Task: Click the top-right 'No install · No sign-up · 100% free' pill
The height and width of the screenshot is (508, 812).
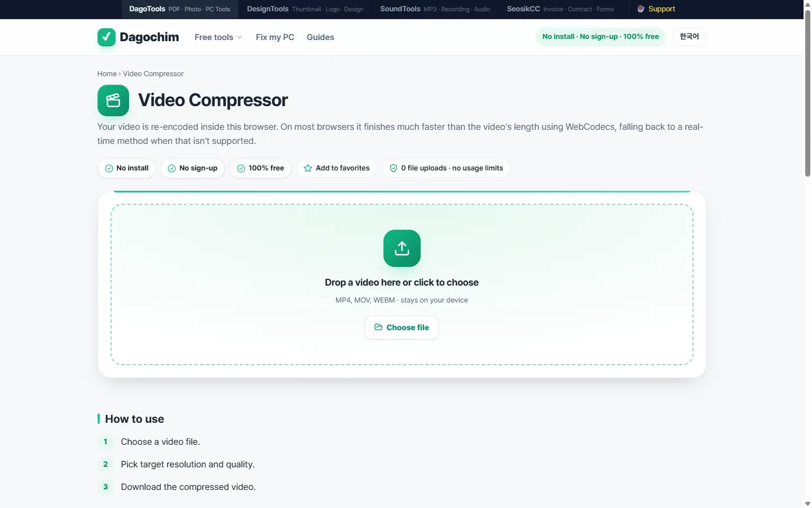Action: click(601, 37)
